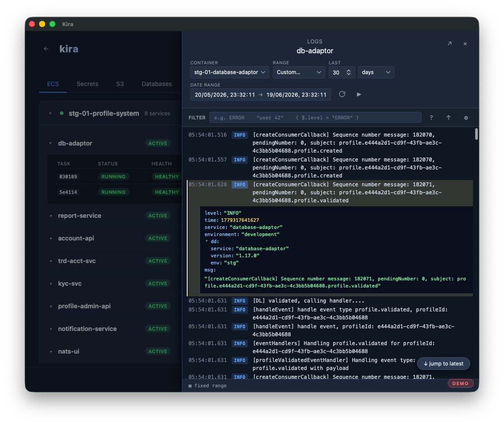Expand the nats-ui row

pos(51,351)
